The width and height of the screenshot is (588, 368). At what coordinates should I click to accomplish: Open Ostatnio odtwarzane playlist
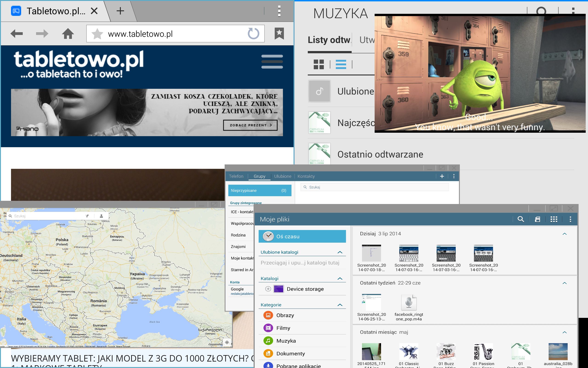coord(441,154)
